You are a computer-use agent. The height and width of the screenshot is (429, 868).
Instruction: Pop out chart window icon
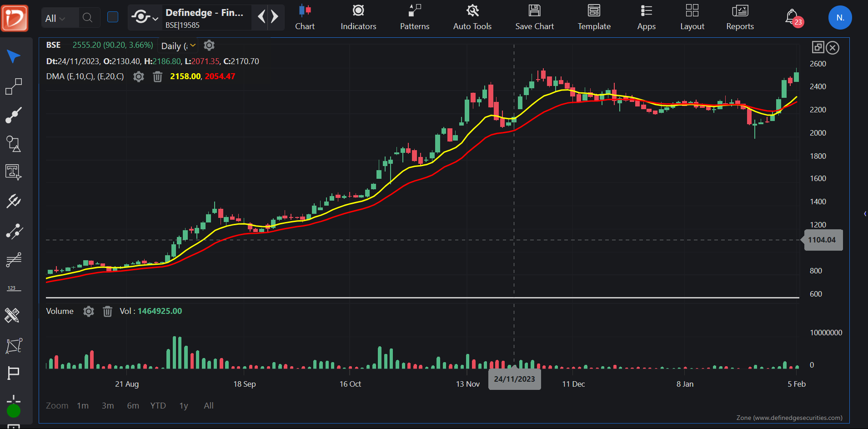pos(818,47)
